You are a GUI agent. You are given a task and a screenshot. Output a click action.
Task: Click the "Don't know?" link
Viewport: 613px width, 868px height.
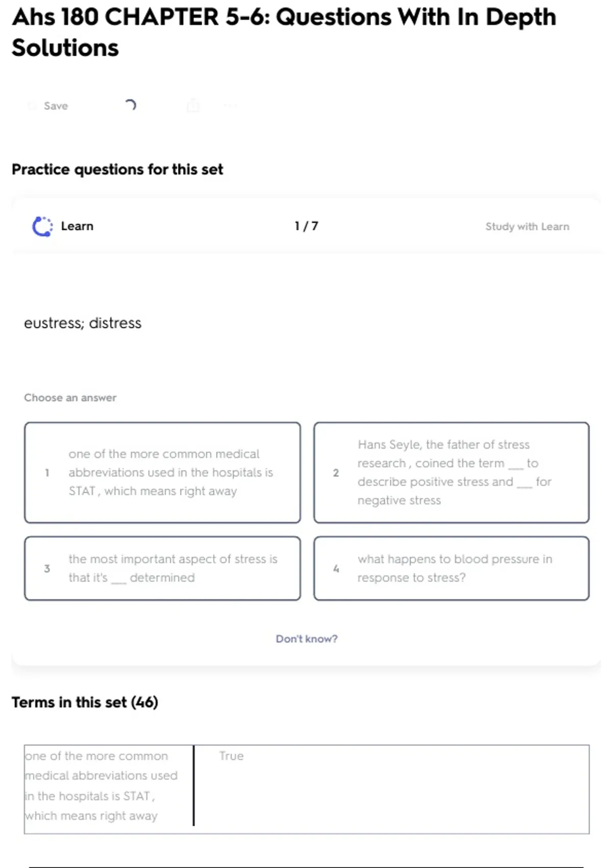tap(306, 639)
